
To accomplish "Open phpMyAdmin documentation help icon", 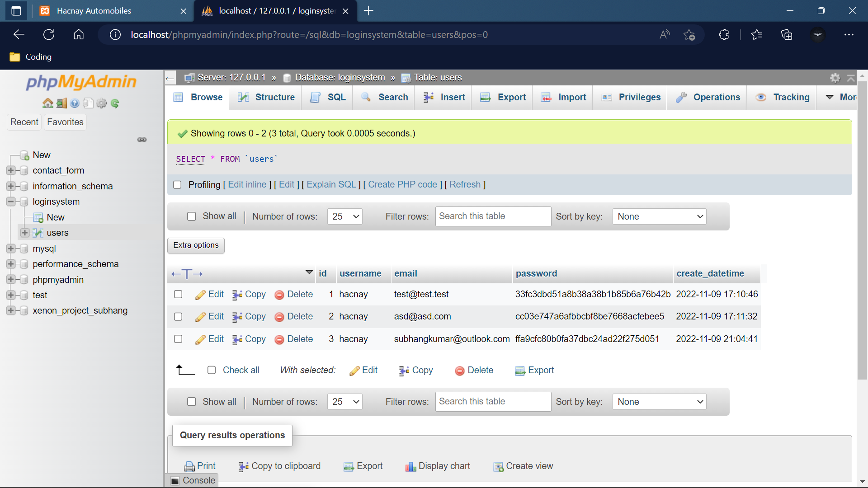I will (75, 103).
